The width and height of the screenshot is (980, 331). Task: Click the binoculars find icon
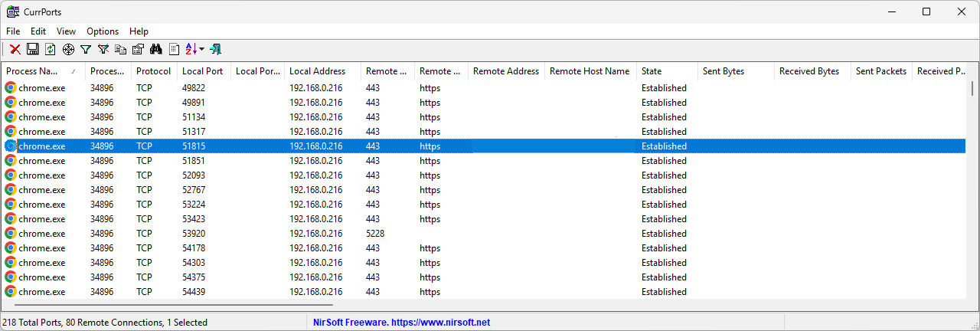tap(156, 49)
